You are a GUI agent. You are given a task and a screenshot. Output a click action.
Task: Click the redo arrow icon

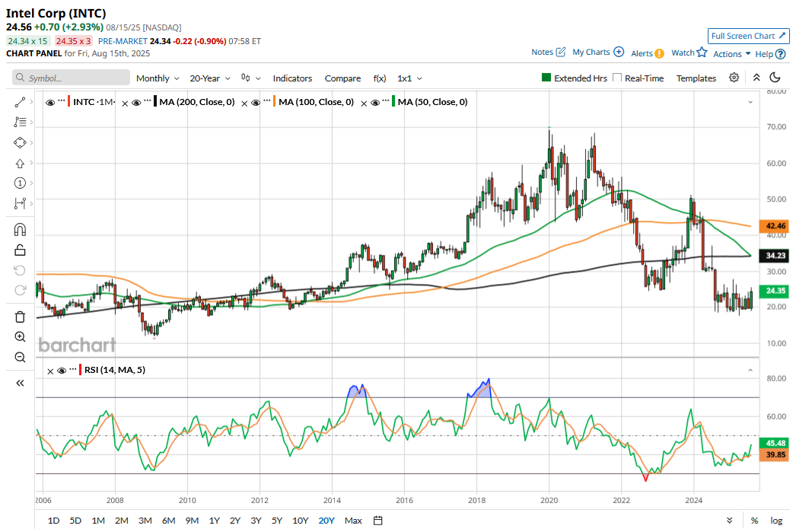click(20, 290)
